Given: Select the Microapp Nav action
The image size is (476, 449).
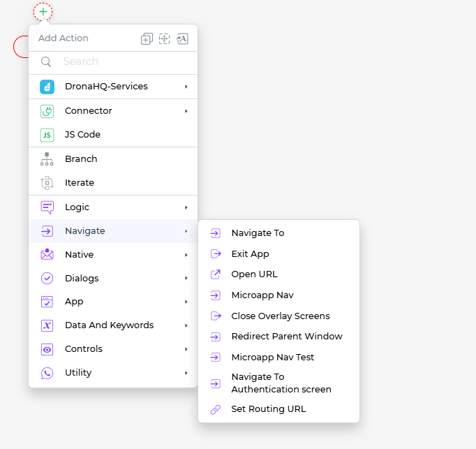Looking at the screenshot, I should coord(278,295).
